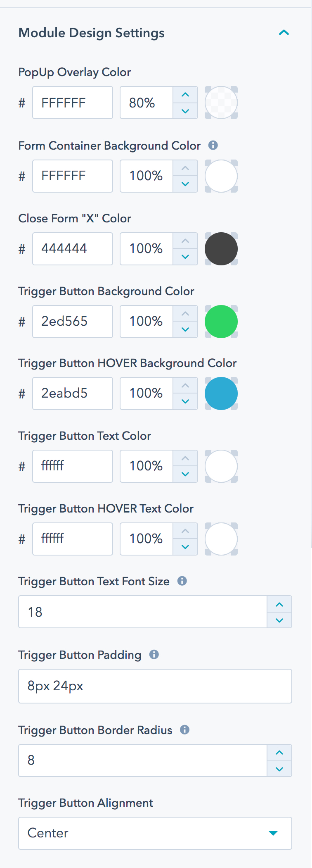Click the down arrow on Trigger Button Border Radius
Viewport: 312px width, 868px height.
[x=279, y=769]
